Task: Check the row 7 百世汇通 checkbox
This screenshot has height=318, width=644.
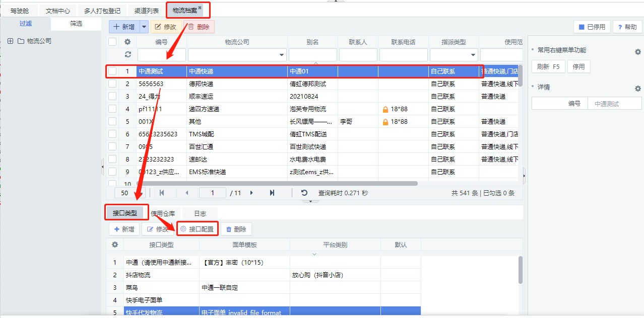Action: [112, 147]
